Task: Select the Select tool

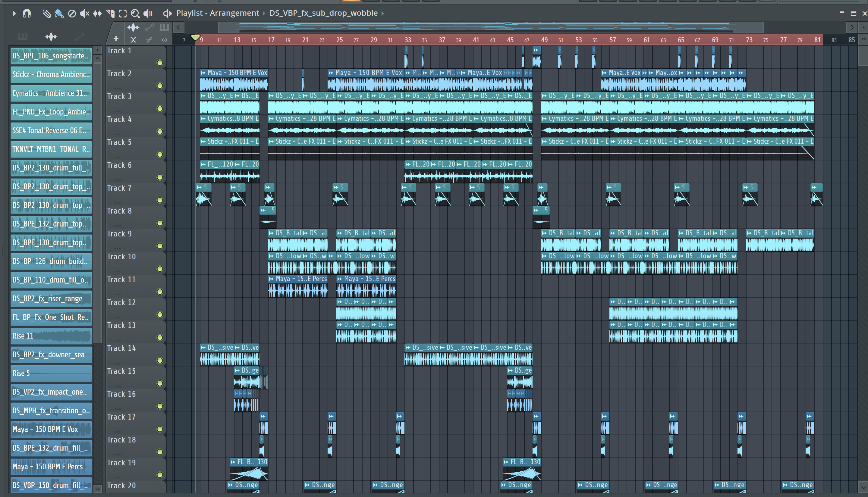Action: [x=123, y=14]
